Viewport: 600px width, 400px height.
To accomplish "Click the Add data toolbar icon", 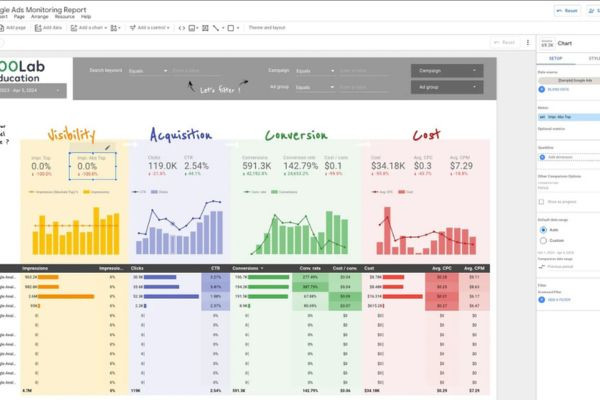I will [38, 28].
